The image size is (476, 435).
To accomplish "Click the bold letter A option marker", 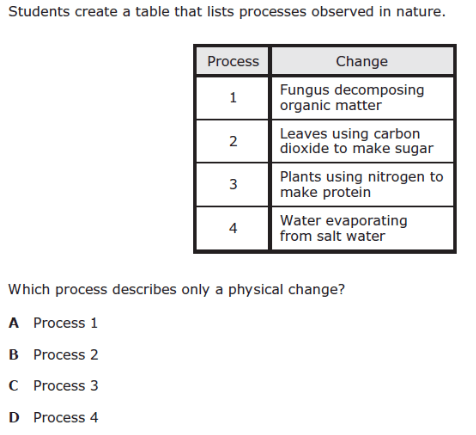I will click(14, 323).
